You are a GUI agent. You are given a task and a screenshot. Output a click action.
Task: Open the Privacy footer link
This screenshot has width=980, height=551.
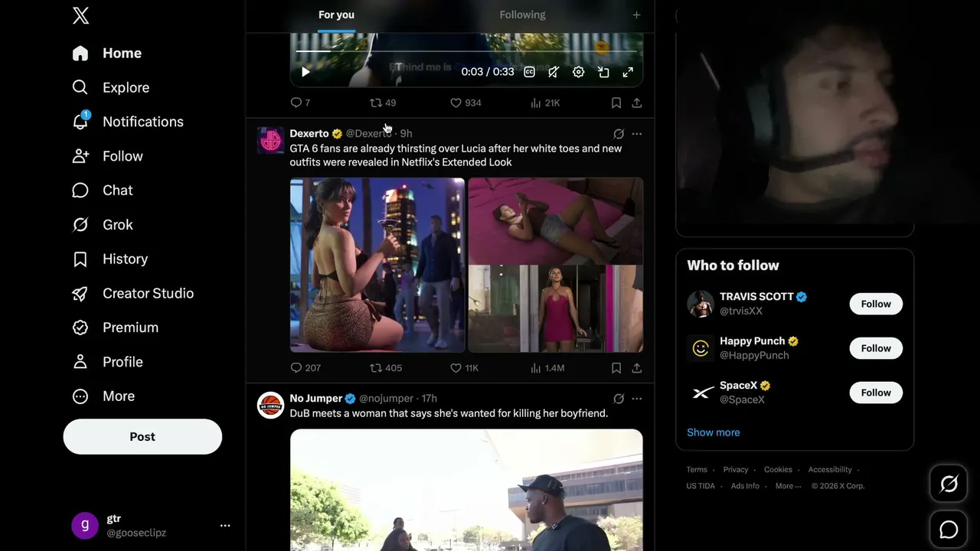point(736,470)
